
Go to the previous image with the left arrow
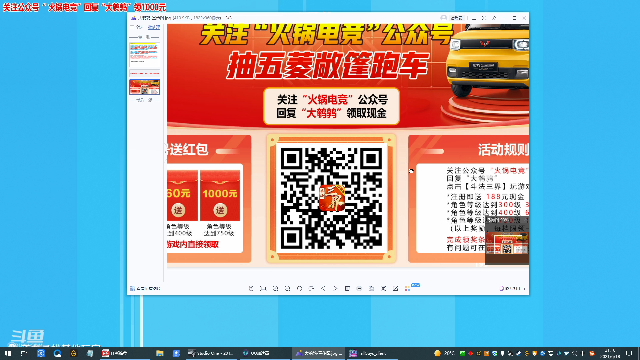tap(323, 288)
